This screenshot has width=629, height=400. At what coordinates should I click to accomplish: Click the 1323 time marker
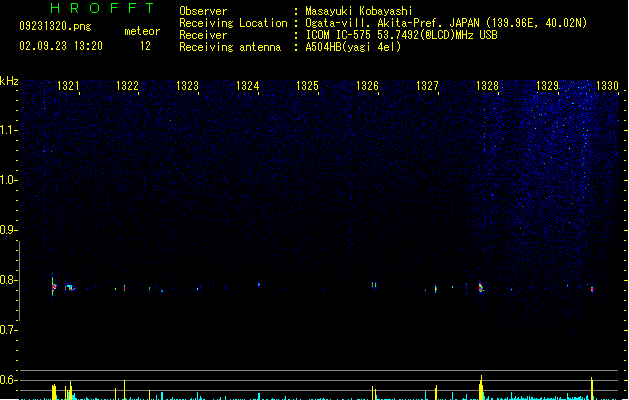point(187,86)
